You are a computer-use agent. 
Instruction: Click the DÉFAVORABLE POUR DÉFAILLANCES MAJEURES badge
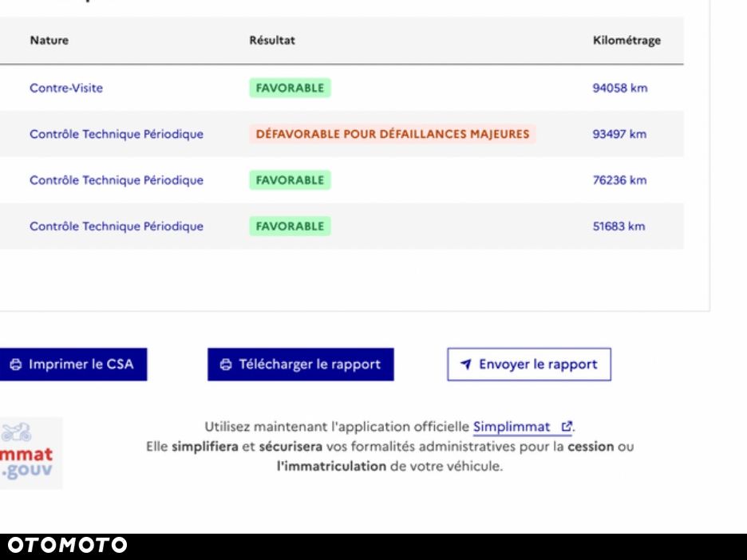click(x=393, y=134)
